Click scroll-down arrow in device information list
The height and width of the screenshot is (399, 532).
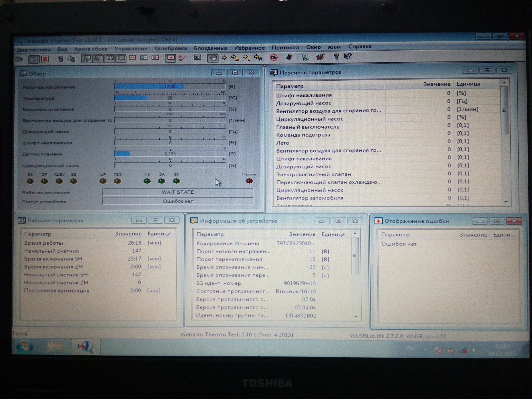pyautogui.click(x=356, y=316)
